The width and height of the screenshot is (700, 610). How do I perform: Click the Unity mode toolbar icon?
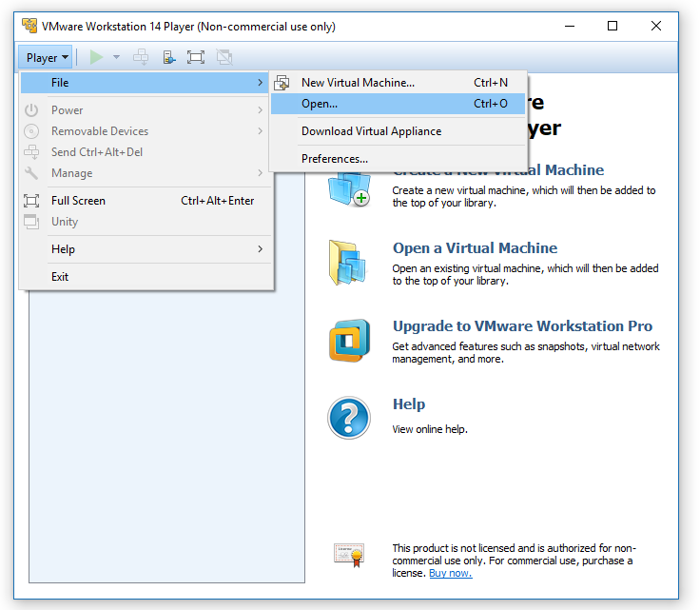[224, 57]
